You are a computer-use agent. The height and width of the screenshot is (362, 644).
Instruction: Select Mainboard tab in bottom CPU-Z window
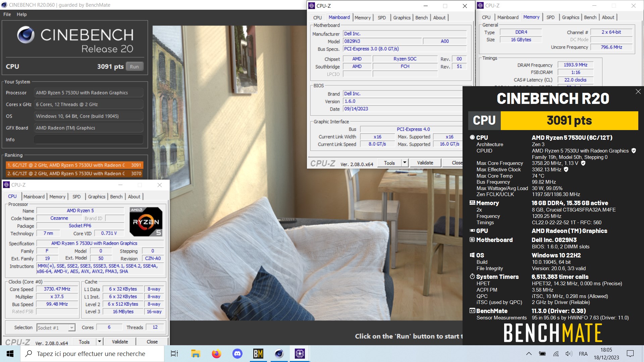point(34,197)
